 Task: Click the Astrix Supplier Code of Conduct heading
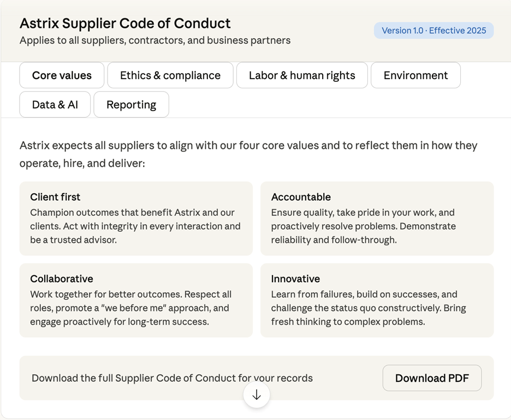[x=124, y=23]
